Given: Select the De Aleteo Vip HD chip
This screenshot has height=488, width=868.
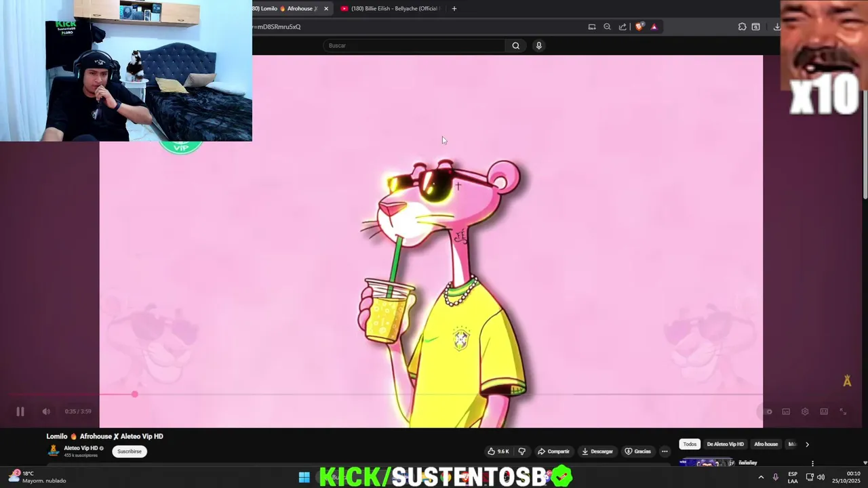Looking at the screenshot, I should pos(725,445).
